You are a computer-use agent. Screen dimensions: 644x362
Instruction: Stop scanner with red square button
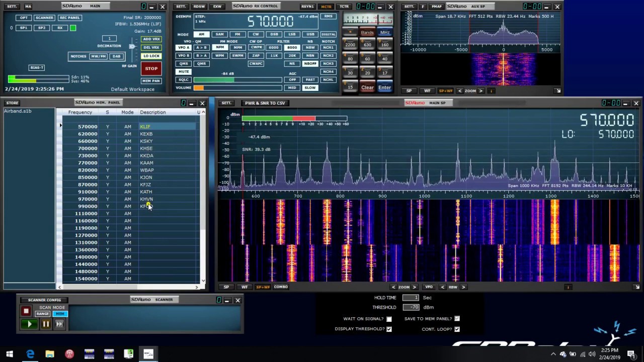pos(26,311)
